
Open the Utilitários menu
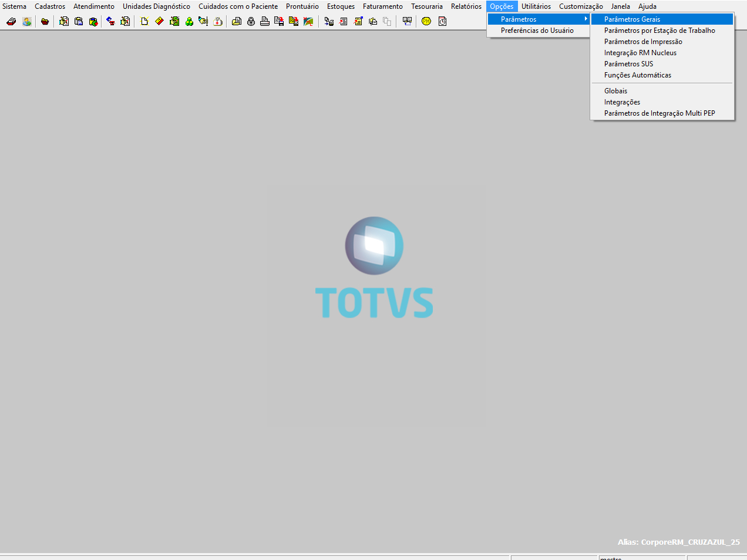tap(536, 6)
